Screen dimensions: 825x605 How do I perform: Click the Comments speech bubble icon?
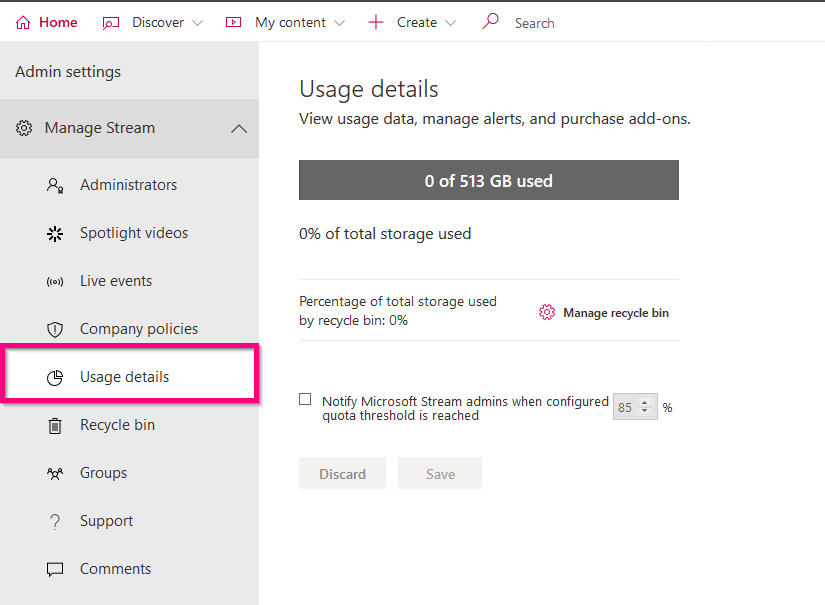pos(55,570)
